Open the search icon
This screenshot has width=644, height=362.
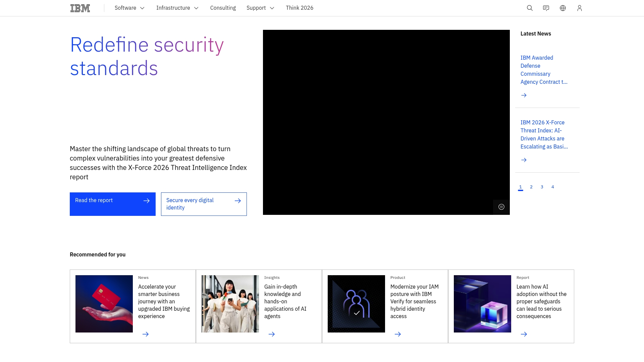[x=530, y=8]
